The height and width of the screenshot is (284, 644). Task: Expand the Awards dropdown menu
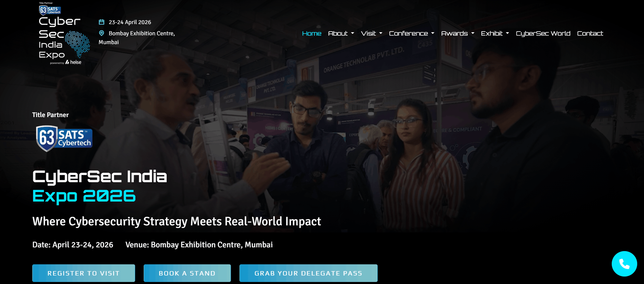click(458, 33)
